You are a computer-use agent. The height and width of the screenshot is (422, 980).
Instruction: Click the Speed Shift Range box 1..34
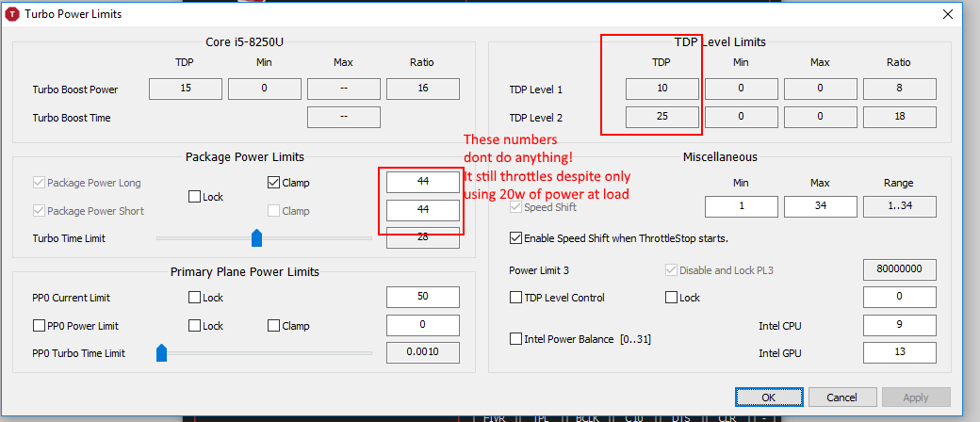pos(900,207)
